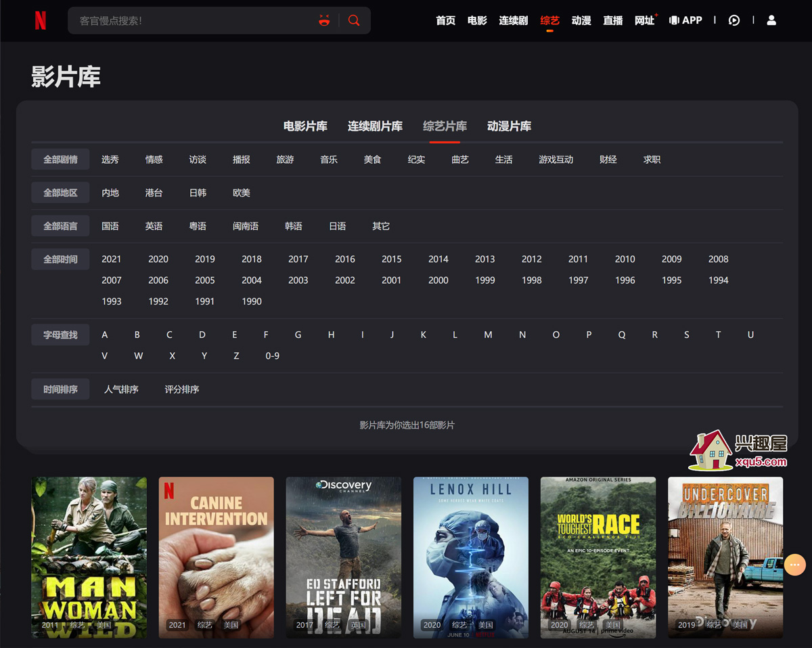Select 全部剧情 filter button

pyautogui.click(x=60, y=160)
